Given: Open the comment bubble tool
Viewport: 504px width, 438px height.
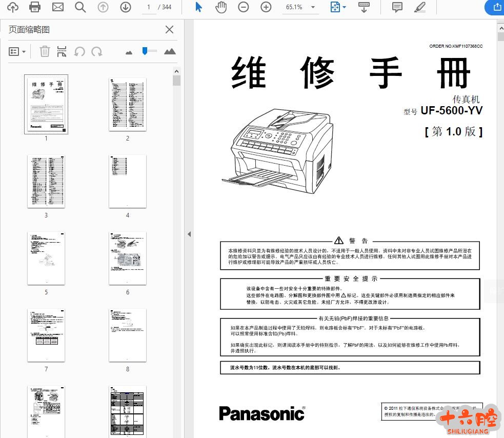Looking at the screenshot, I should (397, 7).
